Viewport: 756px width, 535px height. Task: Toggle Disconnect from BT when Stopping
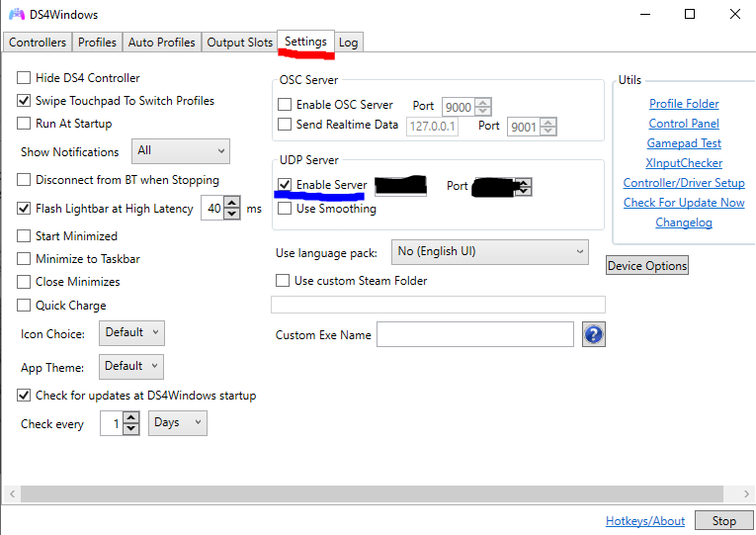[24, 179]
